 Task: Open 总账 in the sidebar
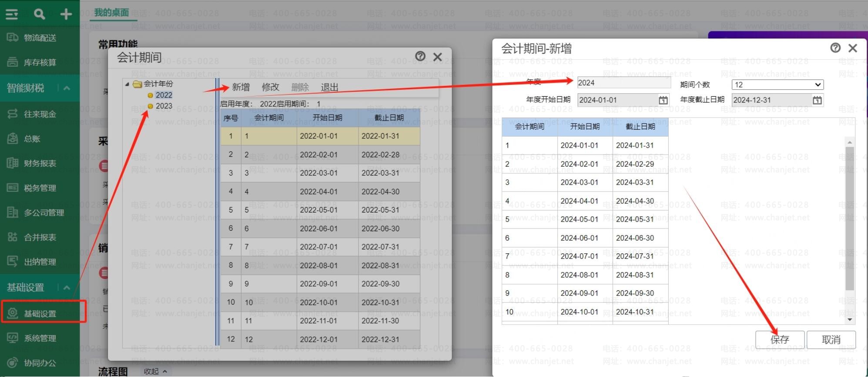pyautogui.click(x=32, y=139)
